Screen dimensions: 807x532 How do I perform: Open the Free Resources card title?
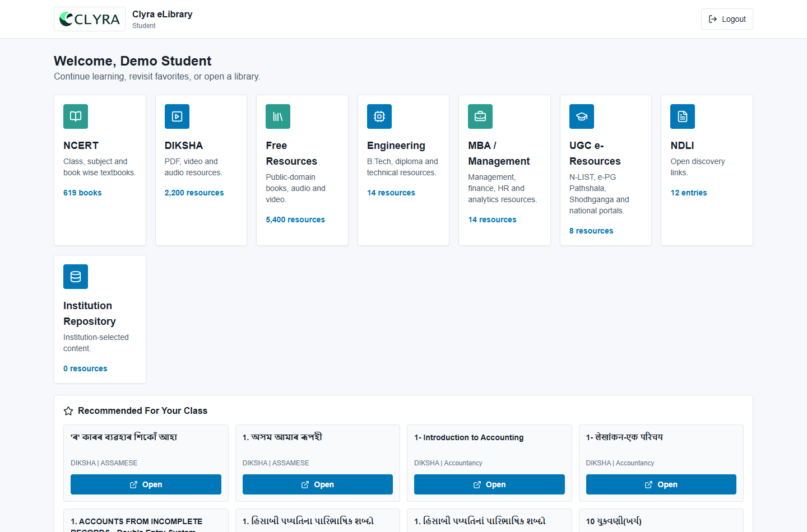click(x=291, y=153)
